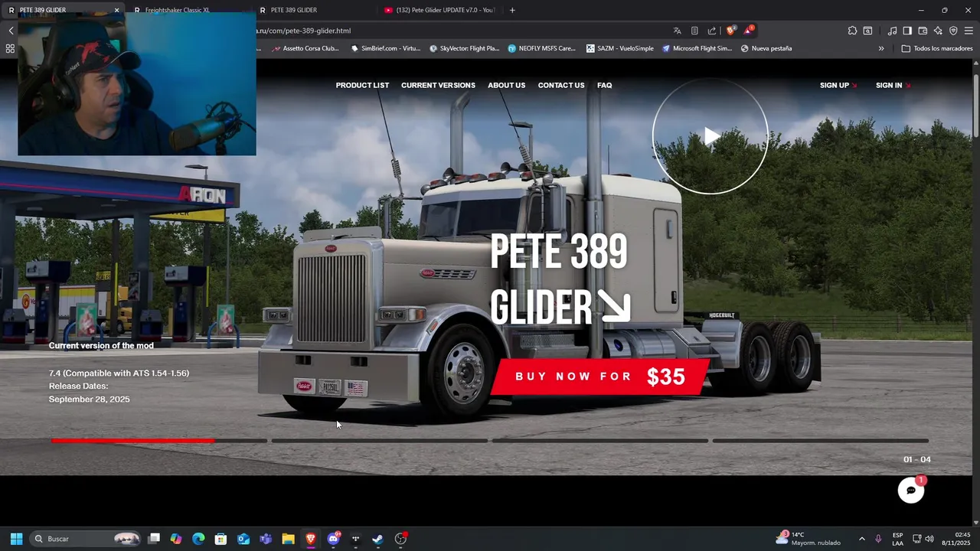The image size is (980, 551).
Task: Click the address bar URL field
Action: click(459, 31)
